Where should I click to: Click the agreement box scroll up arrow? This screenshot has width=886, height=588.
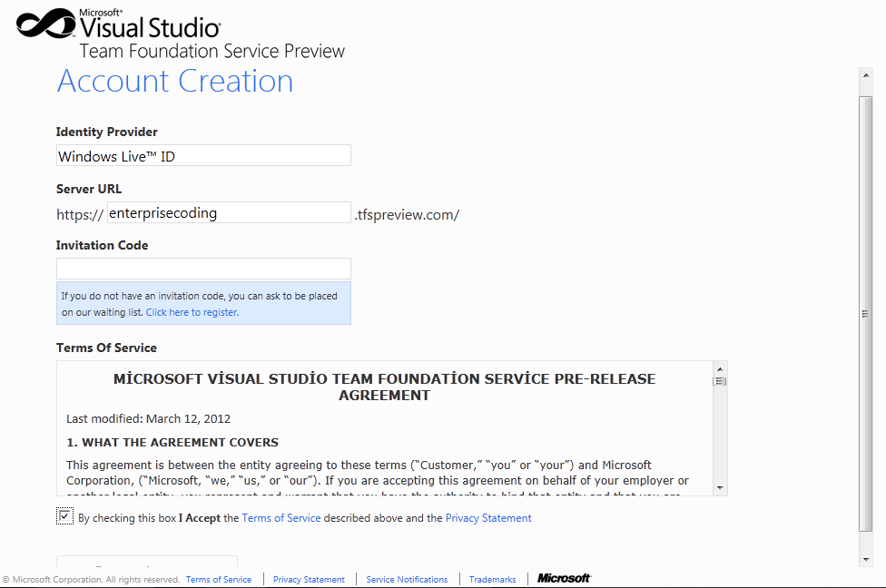point(720,368)
